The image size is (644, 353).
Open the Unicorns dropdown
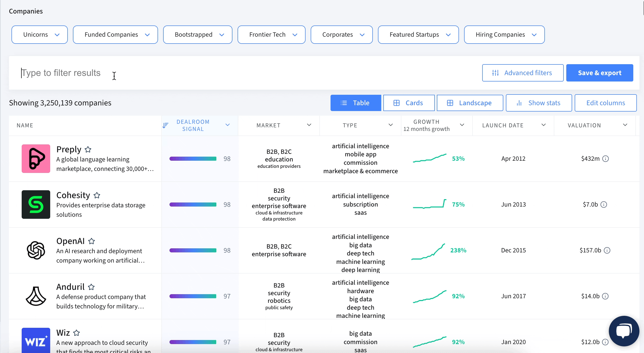[x=40, y=35]
